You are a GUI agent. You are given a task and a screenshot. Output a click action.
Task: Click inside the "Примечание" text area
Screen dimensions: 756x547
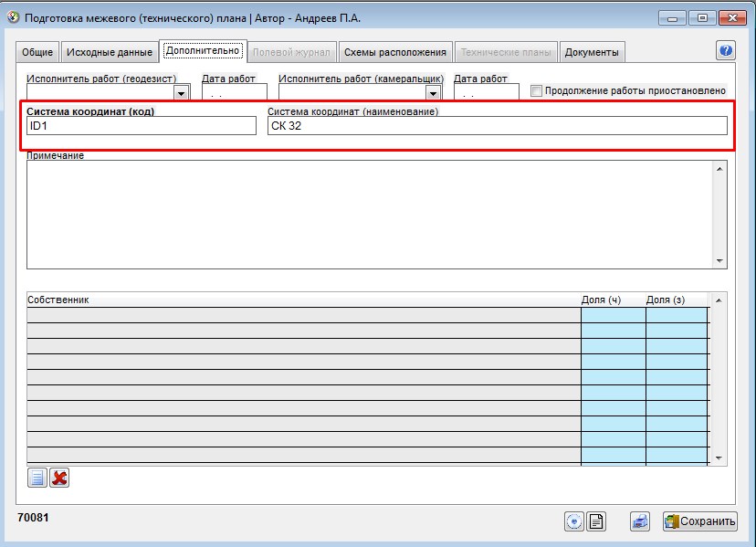370,215
